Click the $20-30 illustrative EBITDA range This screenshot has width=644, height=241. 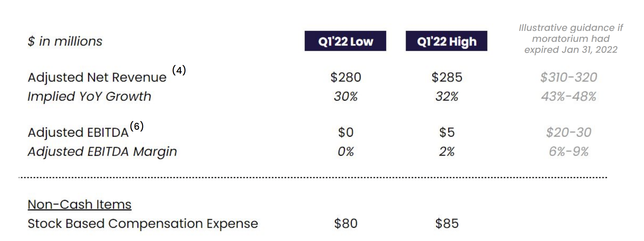[569, 133]
